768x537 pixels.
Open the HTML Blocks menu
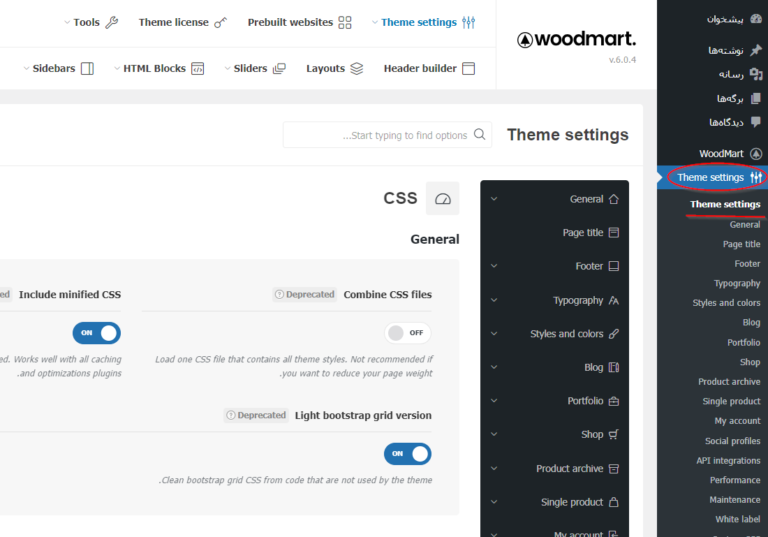pyautogui.click(x=162, y=69)
